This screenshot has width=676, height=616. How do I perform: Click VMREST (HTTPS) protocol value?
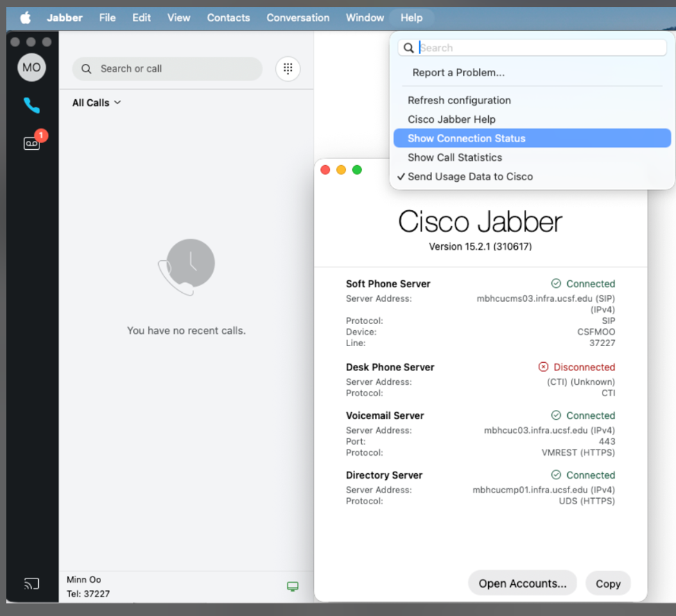(578, 452)
